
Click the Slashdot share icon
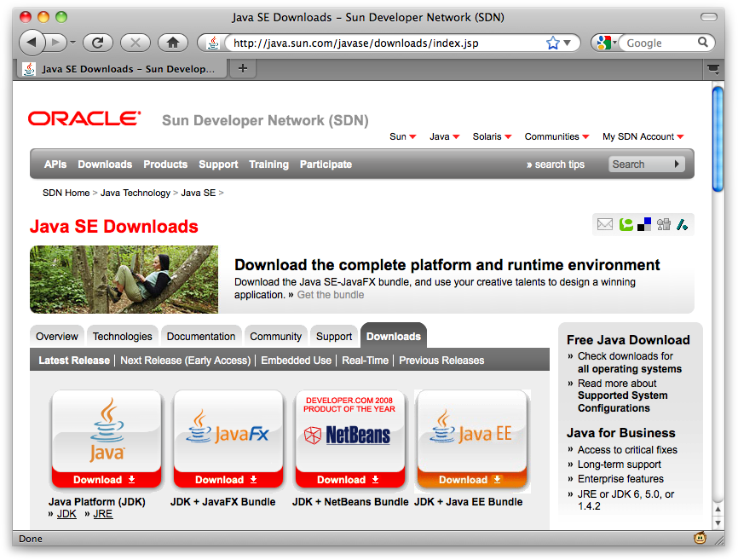[x=682, y=224]
